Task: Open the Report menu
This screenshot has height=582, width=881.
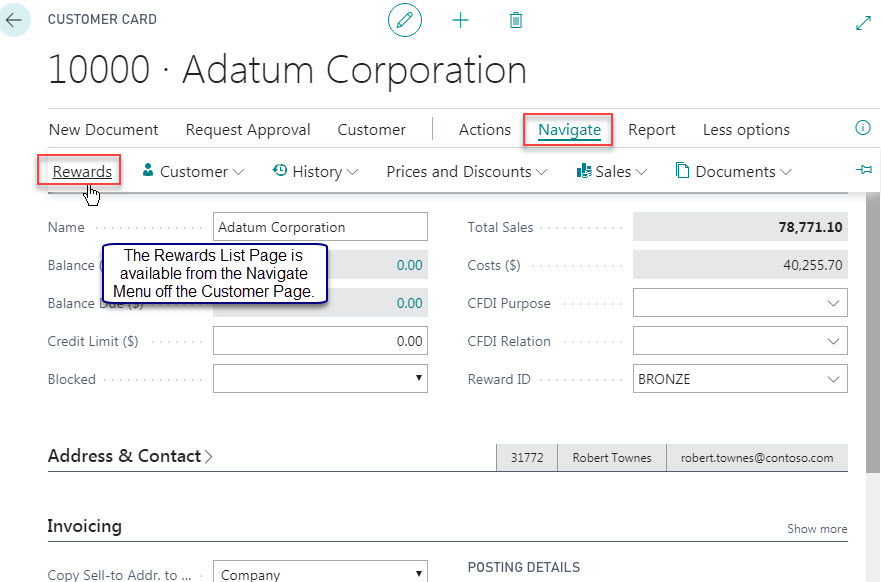Action: pyautogui.click(x=652, y=130)
